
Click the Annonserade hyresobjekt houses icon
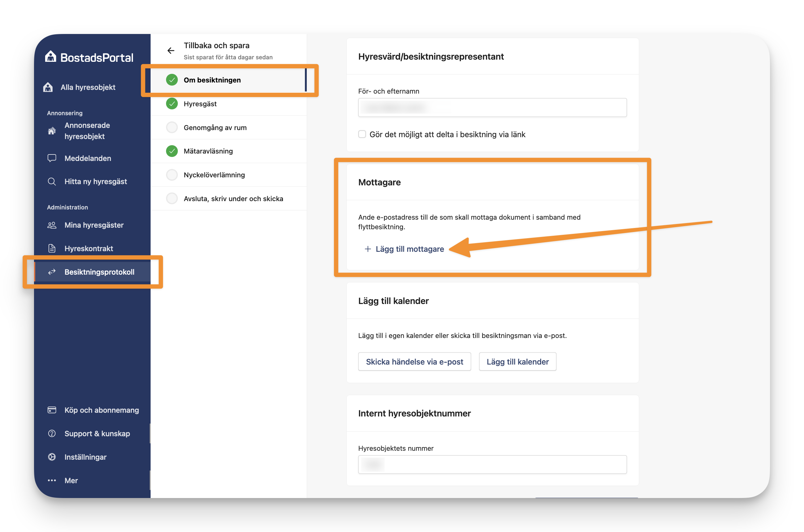coord(52,131)
